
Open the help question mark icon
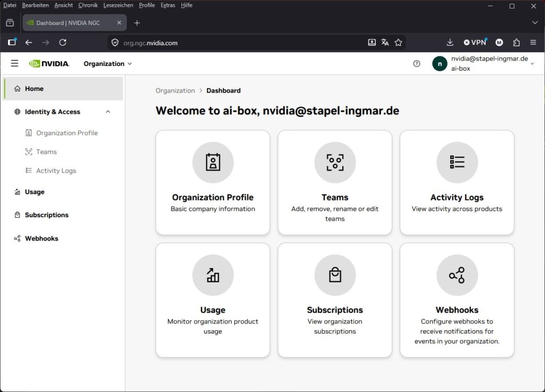[416, 63]
